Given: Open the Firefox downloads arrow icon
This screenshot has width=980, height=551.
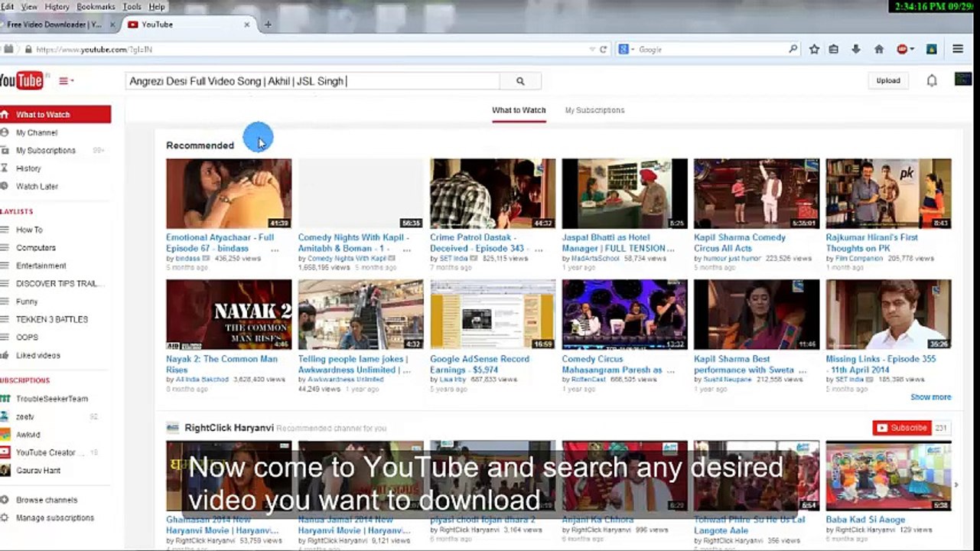Looking at the screenshot, I should 856,49.
